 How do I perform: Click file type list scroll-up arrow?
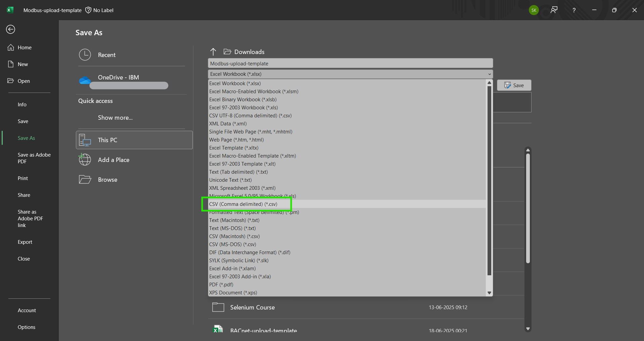click(x=489, y=82)
